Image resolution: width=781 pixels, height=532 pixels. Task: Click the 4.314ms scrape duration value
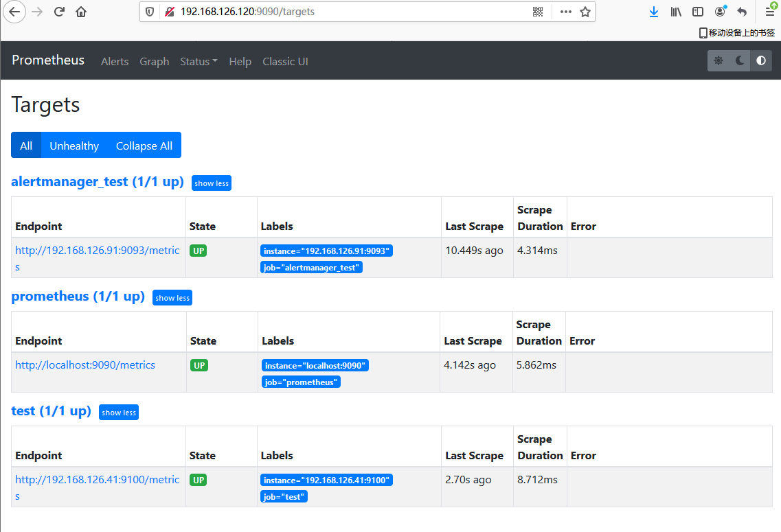click(x=537, y=251)
